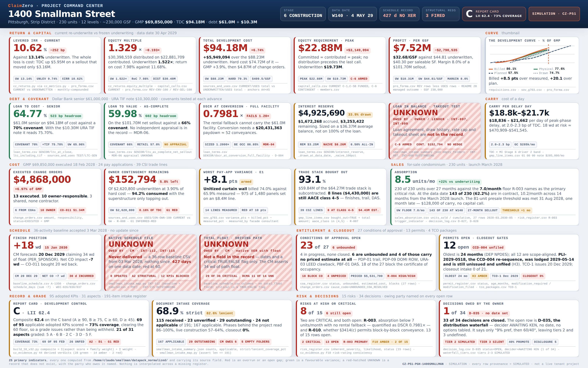588x368 pixels.
Task: Open the SCHEDULE RECORD 427 d NO XER pill
Action: (399, 14)
